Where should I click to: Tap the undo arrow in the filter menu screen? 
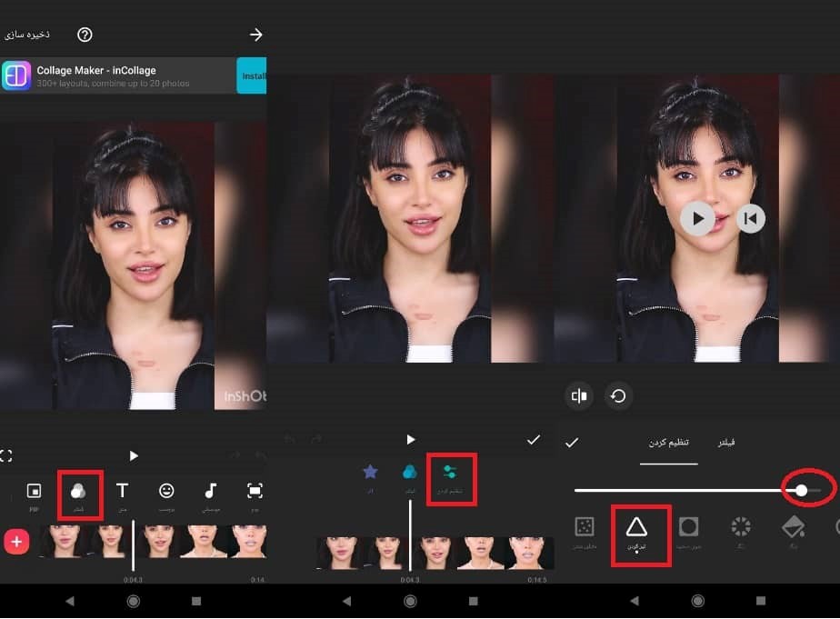tap(290, 439)
